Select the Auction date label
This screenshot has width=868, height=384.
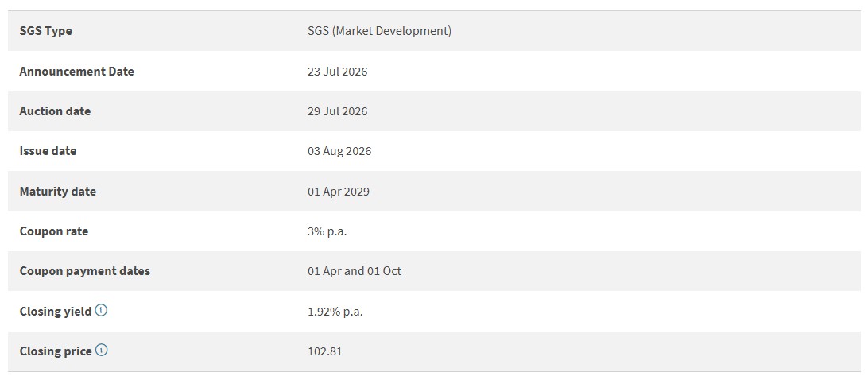[55, 111]
